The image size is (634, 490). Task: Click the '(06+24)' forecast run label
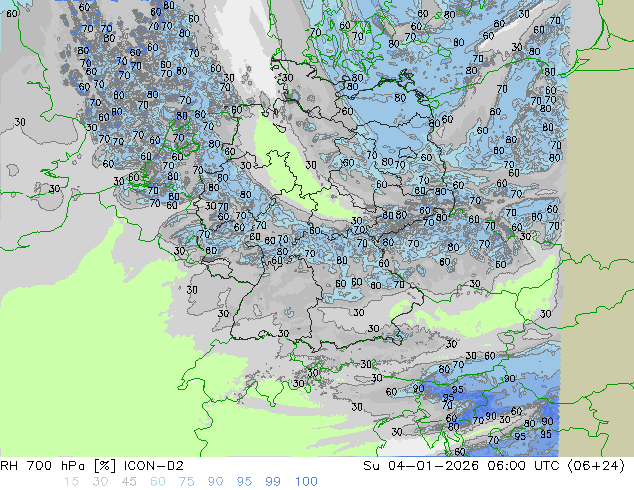[x=596, y=466]
